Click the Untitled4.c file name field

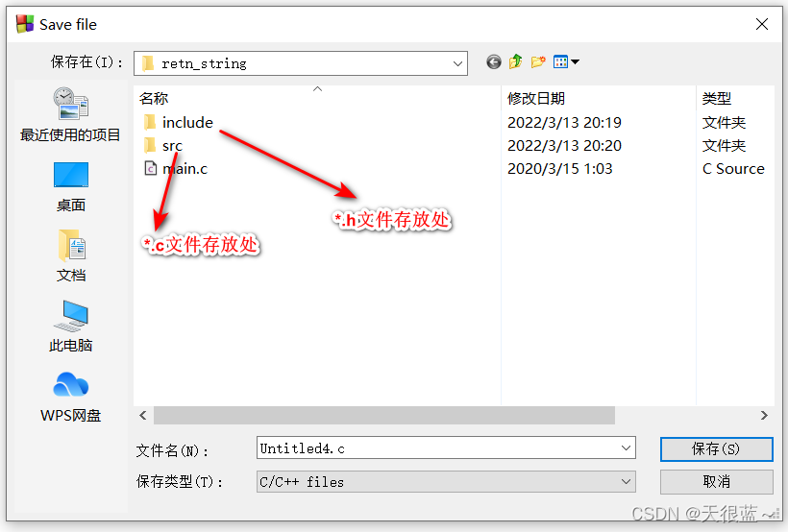click(x=437, y=447)
